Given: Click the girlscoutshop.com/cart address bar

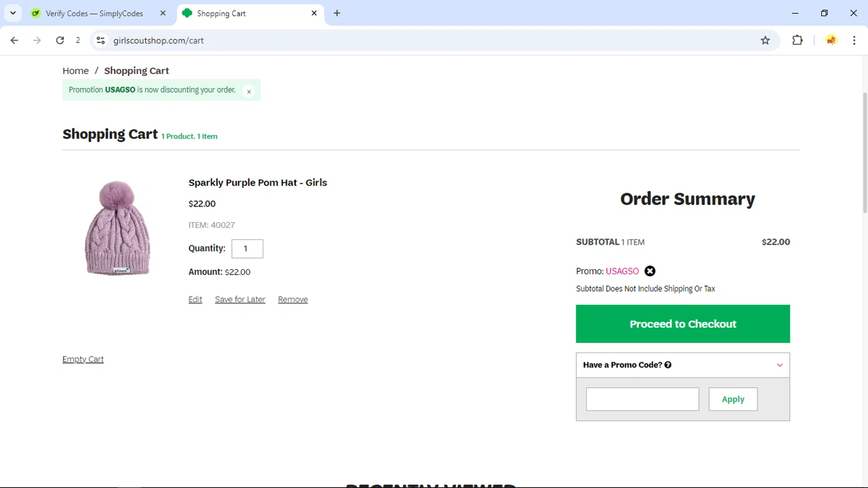Looking at the screenshot, I should tap(428, 41).
